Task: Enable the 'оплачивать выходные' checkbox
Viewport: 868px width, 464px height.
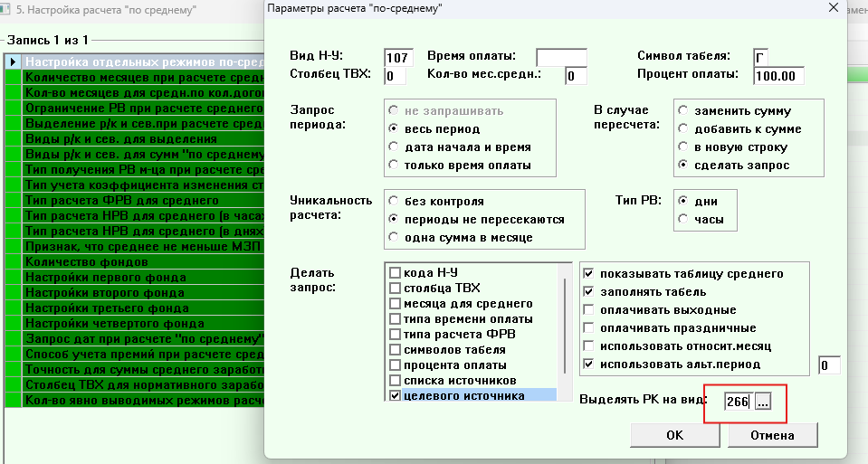Action: (x=589, y=310)
